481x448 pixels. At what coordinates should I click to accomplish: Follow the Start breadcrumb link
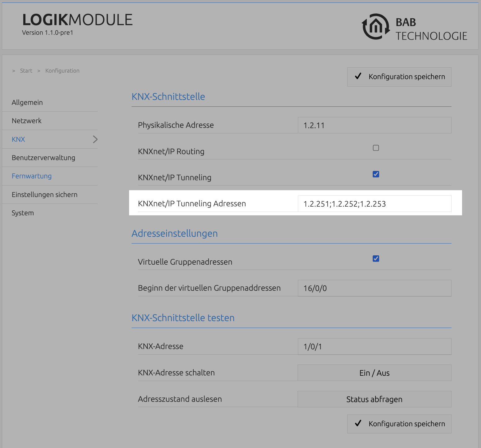[x=26, y=71]
